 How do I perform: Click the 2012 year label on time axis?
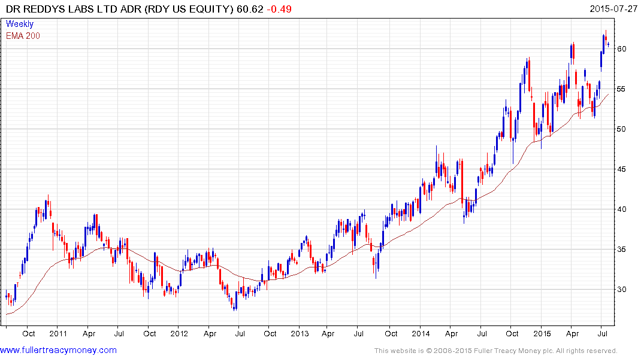tap(179, 333)
